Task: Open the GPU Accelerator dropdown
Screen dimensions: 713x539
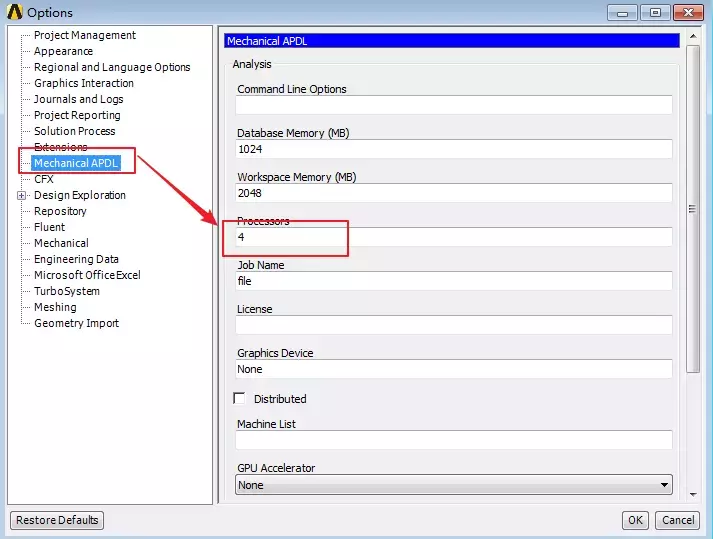Action: [454, 485]
